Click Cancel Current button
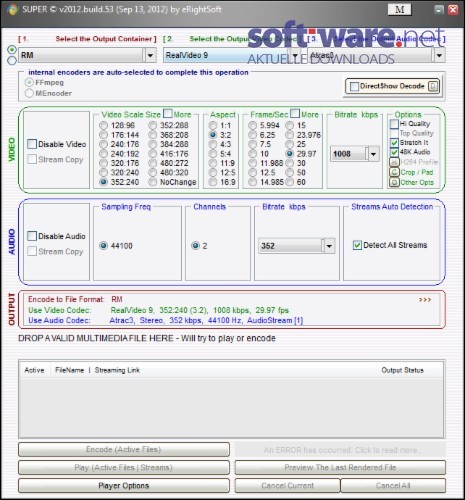The height and width of the screenshot is (500, 465). pyautogui.click(x=287, y=486)
